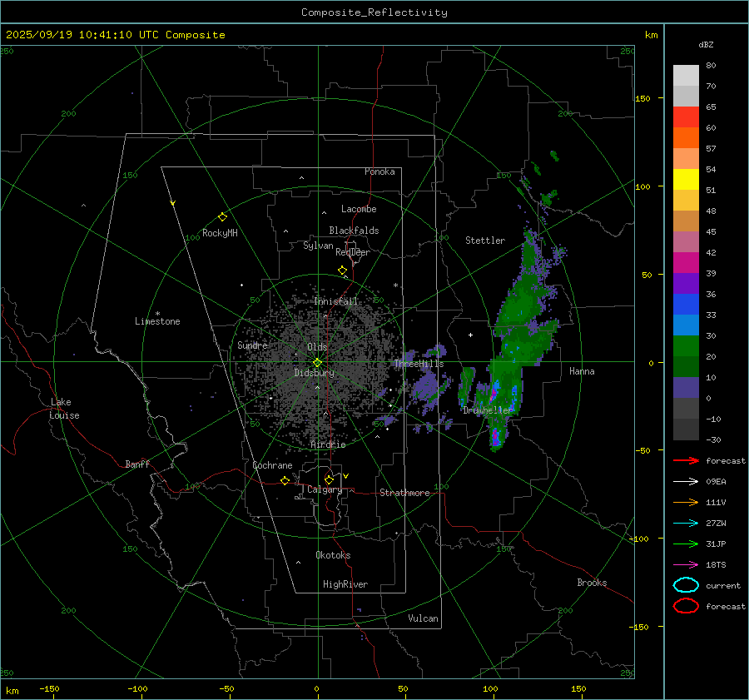Screen dimensions: 749x700
Task: Click the Lake Louise map label
Action: 64,409
